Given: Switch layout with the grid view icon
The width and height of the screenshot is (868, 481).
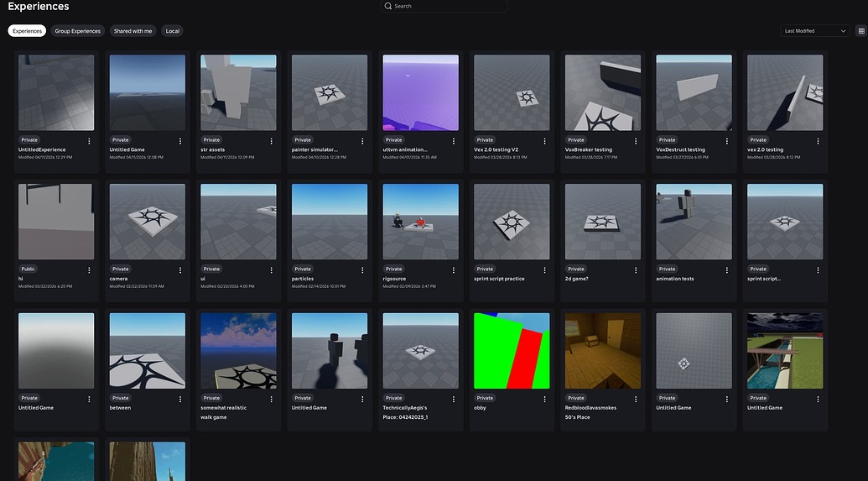Looking at the screenshot, I should pyautogui.click(x=861, y=31).
